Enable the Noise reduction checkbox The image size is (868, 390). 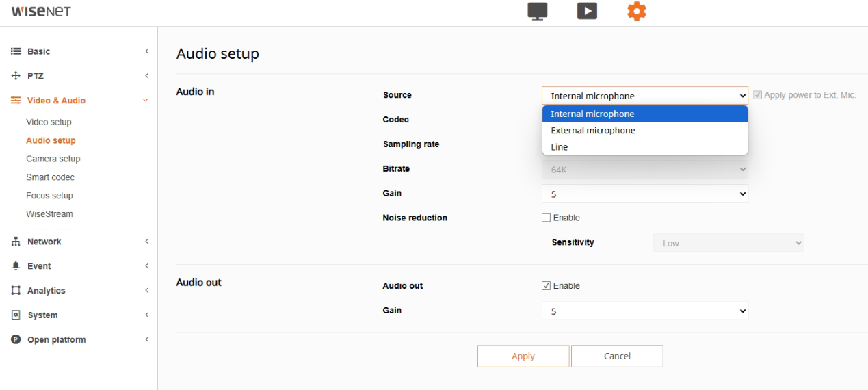pyautogui.click(x=546, y=218)
